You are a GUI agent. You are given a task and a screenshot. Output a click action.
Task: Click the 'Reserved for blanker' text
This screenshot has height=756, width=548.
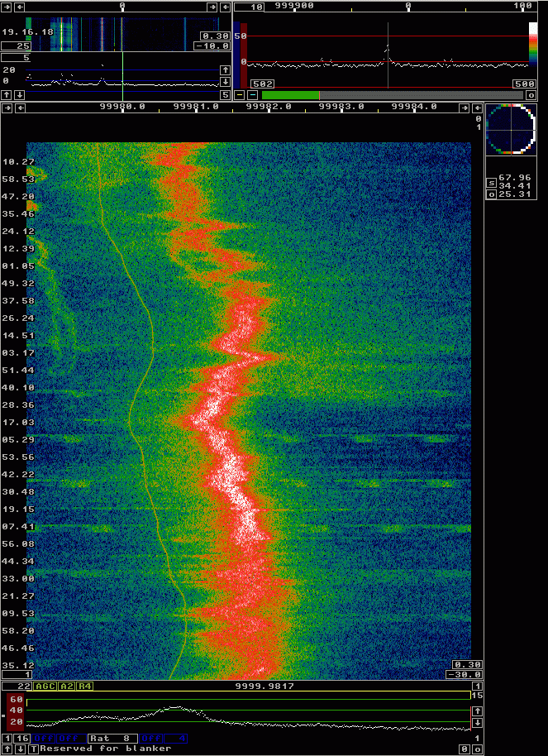(x=106, y=749)
